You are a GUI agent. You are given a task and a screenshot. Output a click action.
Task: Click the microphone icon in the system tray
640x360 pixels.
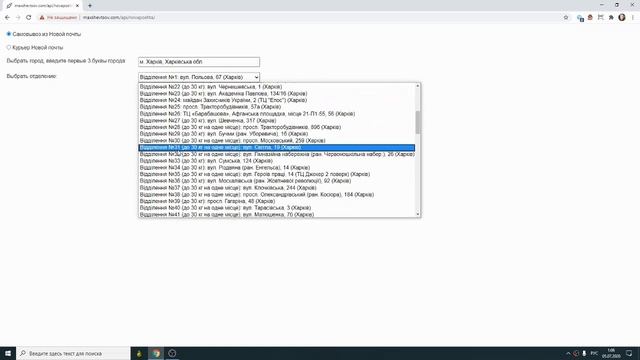pos(584,353)
